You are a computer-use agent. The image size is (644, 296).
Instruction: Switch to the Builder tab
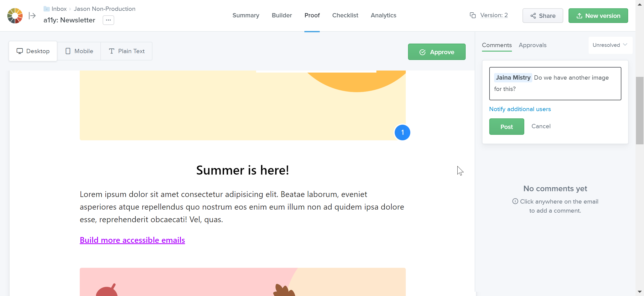281,15
